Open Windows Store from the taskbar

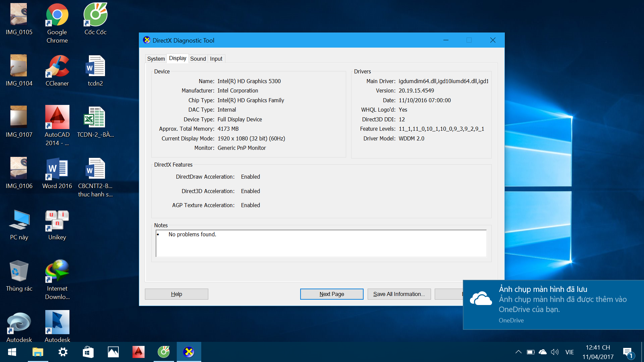click(88, 352)
